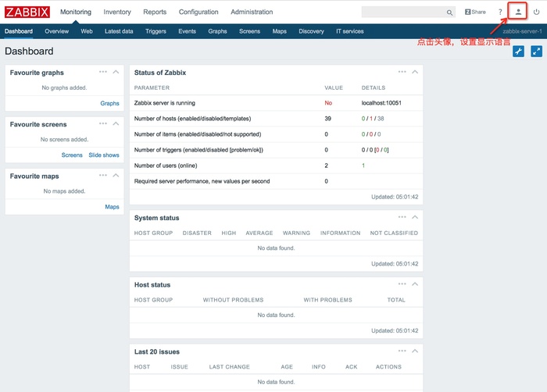Open Favourite maps options menu dots
The height and width of the screenshot is (392, 547).
point(103,175)
